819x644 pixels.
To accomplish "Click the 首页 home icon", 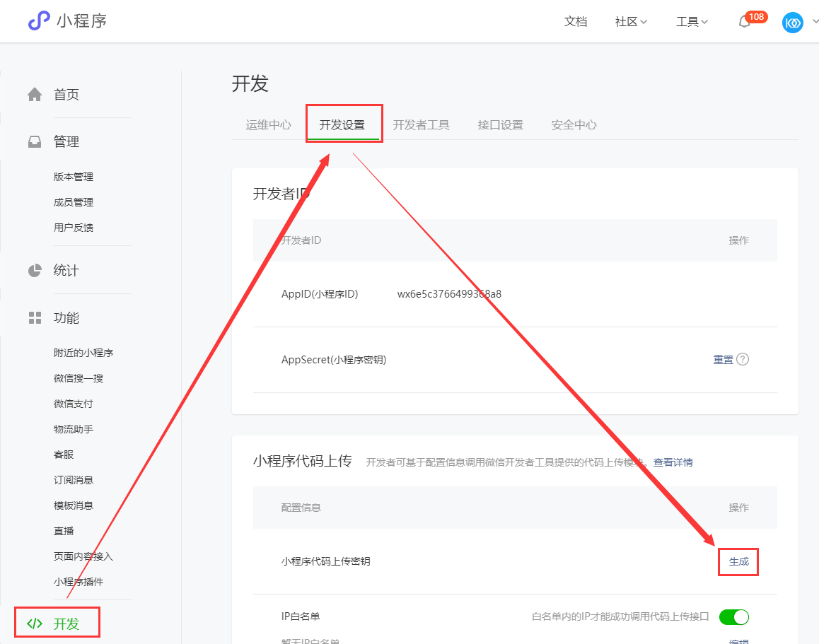I will pos(35,95).
